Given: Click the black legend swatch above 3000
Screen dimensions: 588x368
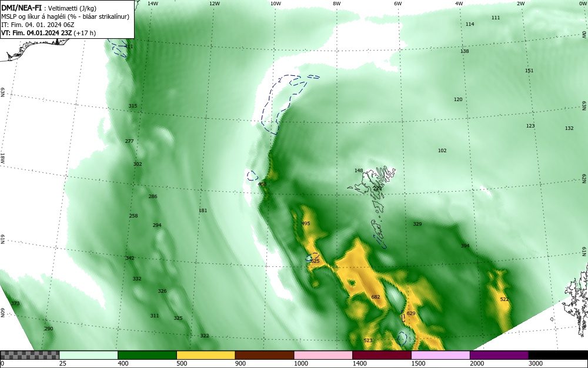Looking at the screenshot, I should tap(558, 355).
